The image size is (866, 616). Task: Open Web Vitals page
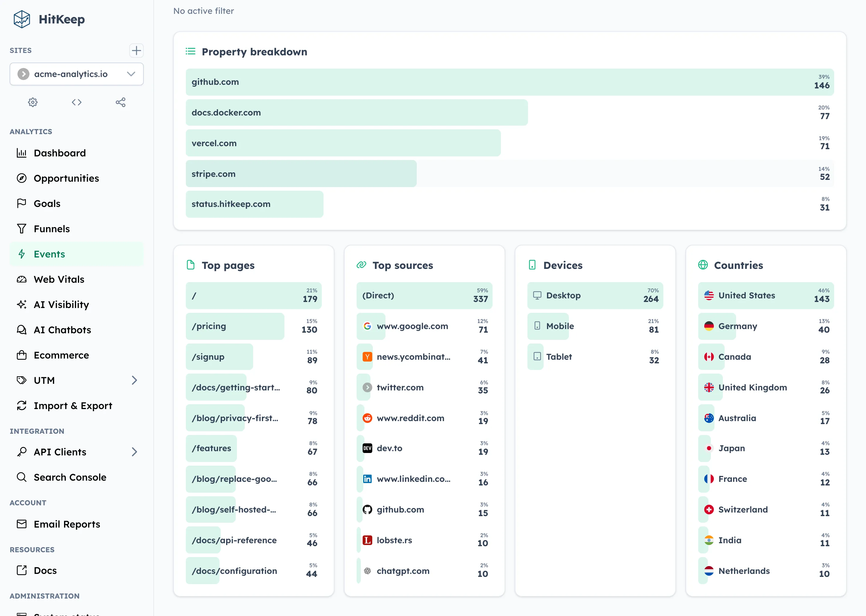[77, 279]
